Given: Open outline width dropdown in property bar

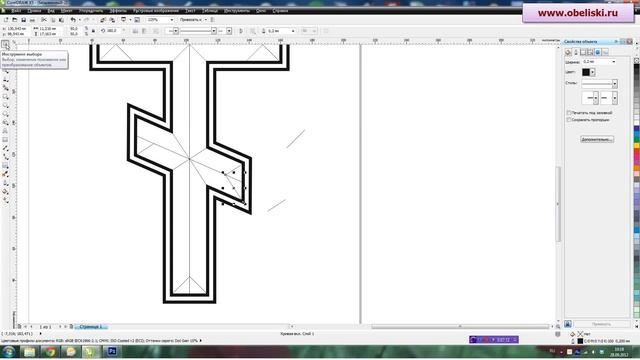Looking at the screenshot, I should tap(293, 31).
